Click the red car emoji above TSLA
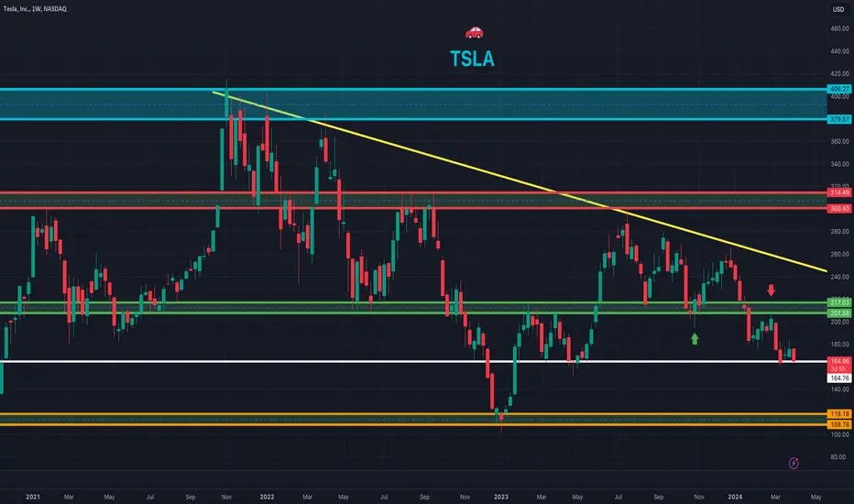The height and width of the screenshot is (504, 854). point(474,33)
